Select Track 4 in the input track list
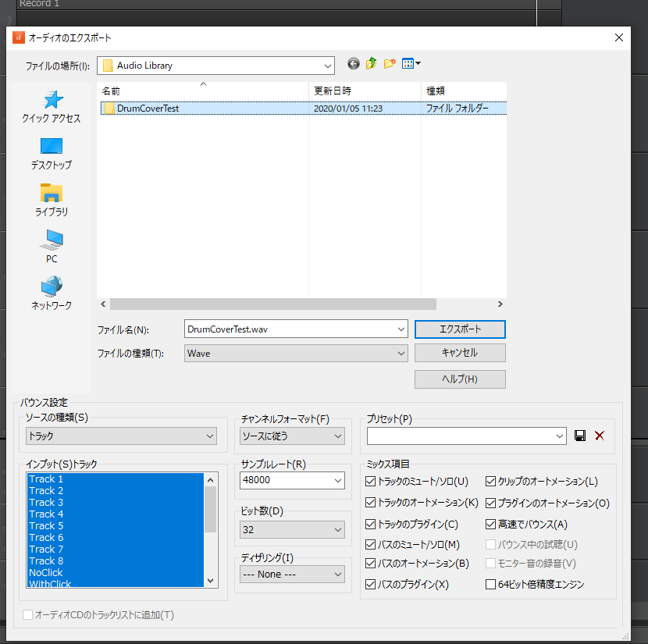The width and height of the screenshot is (648, 644). (x=116, y=514)
